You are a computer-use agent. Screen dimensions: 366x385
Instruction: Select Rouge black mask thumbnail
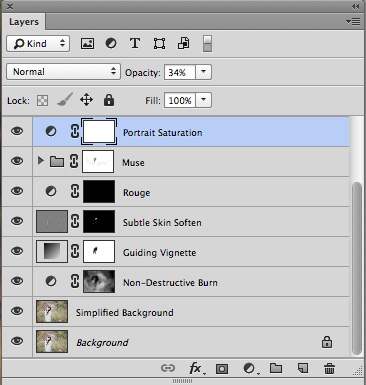99,191
